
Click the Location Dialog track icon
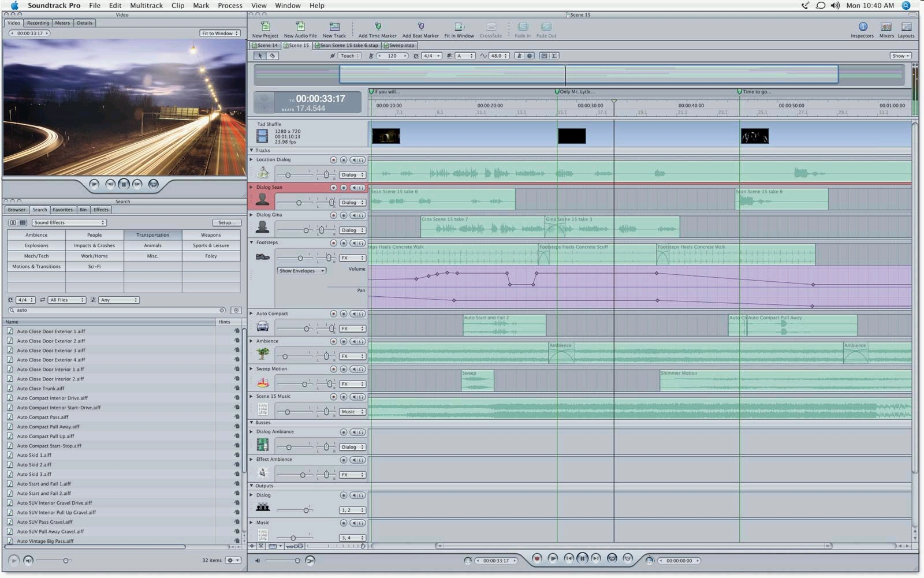(x=263, y=173)
